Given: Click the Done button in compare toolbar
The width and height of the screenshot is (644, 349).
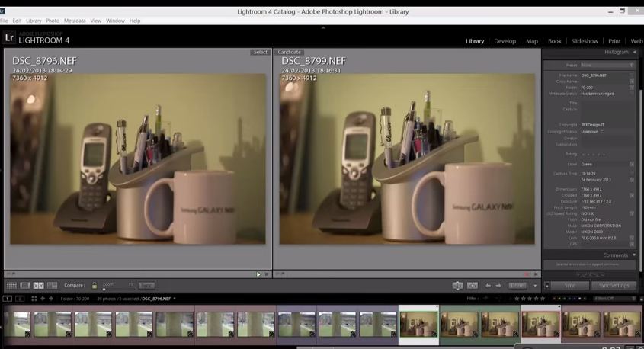Looking at the screenshot, I should 517,285.
